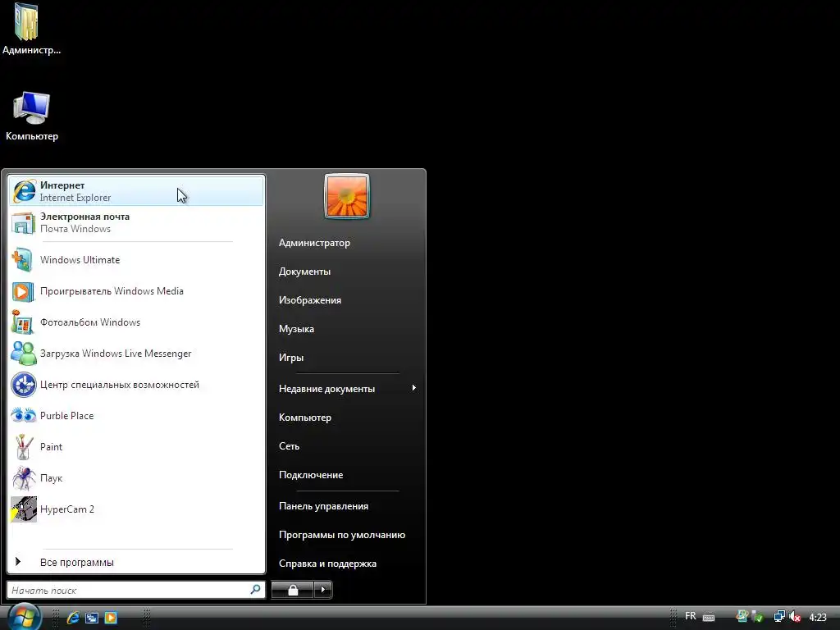The image size is (840, 630).
Task: Open Панель управления
Action: (323, 506)
